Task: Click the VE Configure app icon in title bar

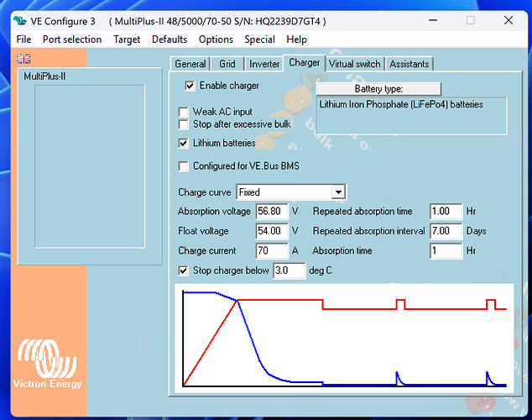Action: click(19, 21)
